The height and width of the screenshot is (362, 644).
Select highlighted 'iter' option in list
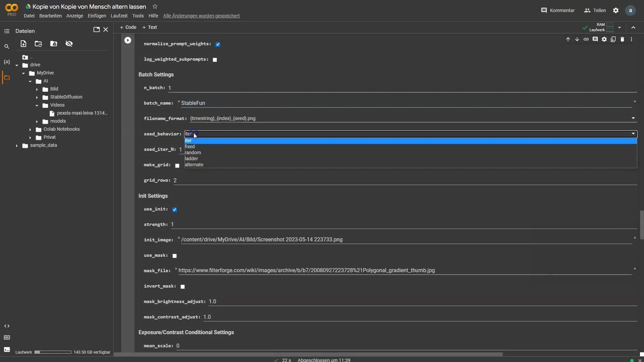411,140
